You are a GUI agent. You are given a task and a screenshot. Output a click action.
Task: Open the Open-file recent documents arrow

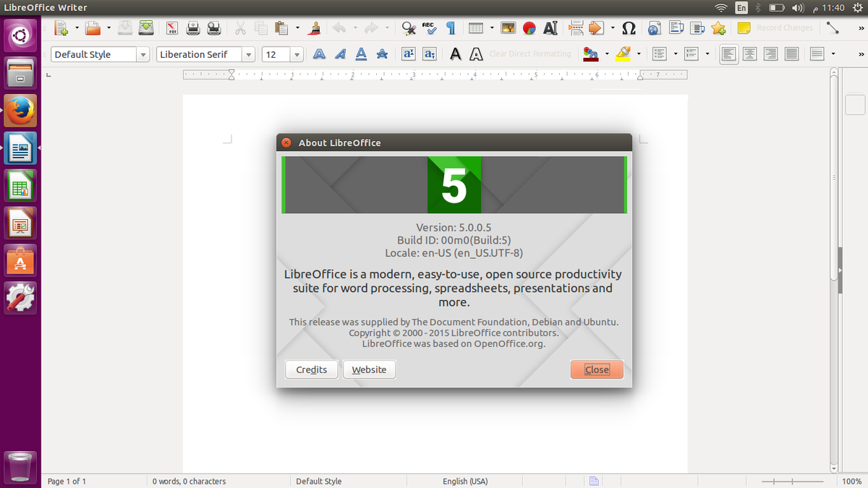109,28
